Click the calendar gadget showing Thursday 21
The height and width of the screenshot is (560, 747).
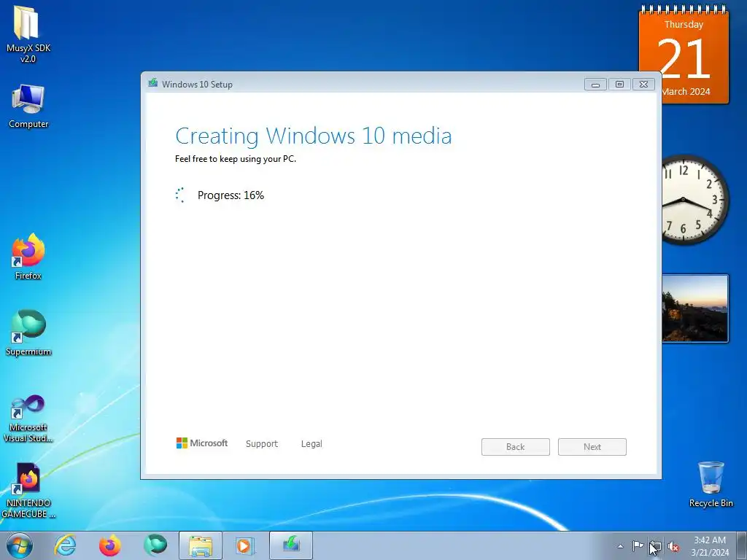(684, 54)
